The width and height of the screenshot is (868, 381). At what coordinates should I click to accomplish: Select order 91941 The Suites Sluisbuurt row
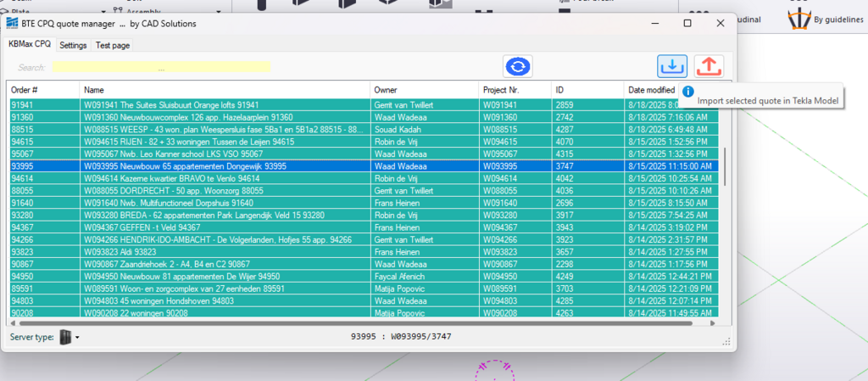(x=224, y=104)
